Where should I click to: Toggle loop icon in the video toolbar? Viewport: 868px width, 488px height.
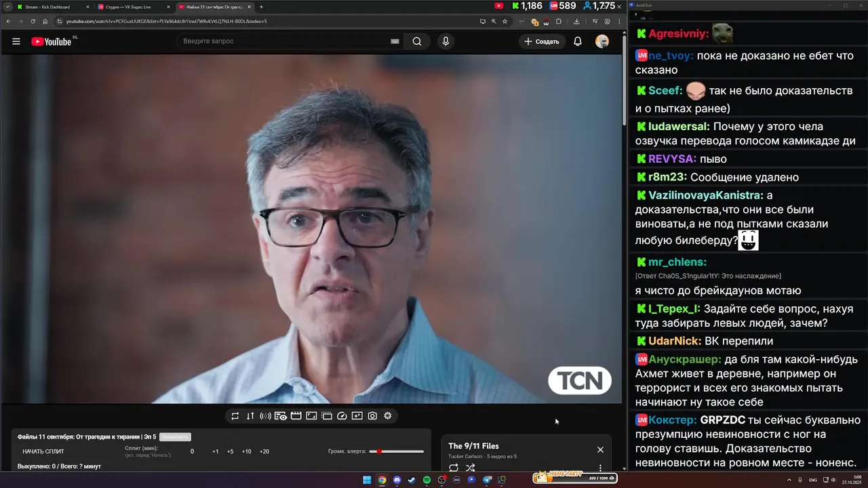point(235,416)
